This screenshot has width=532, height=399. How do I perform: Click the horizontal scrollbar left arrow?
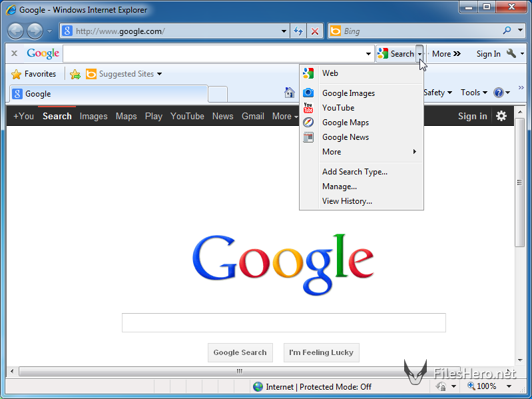[12, 371]
